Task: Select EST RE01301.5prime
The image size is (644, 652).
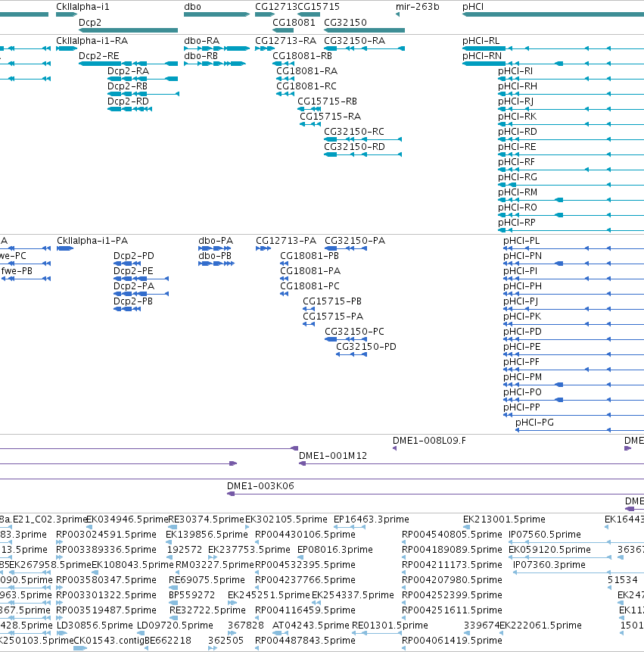Action: 390,625
